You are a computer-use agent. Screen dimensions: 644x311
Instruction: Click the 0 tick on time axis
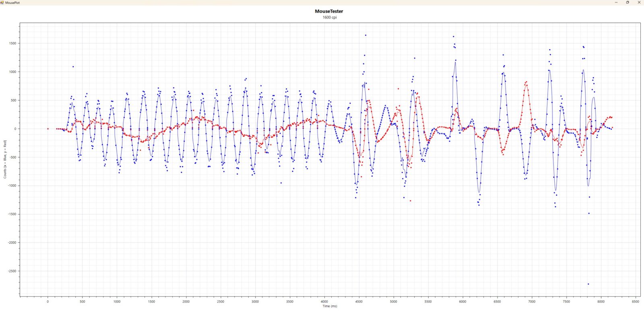(48, 301)
